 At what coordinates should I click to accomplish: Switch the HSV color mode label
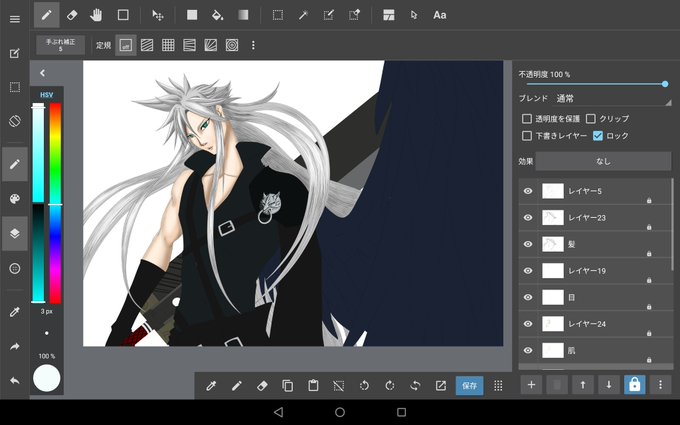tap(46, 95)
